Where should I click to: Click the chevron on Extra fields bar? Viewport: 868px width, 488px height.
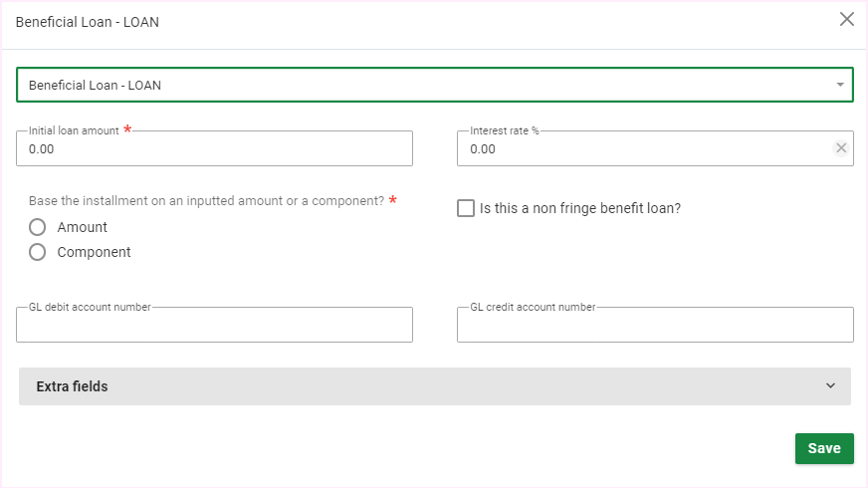[830, 386]
